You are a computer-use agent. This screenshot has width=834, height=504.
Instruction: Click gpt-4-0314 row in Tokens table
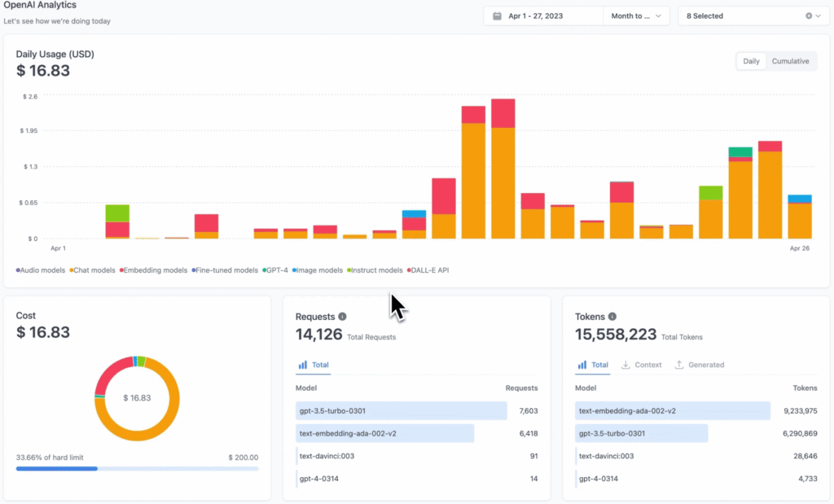(696, 479)
